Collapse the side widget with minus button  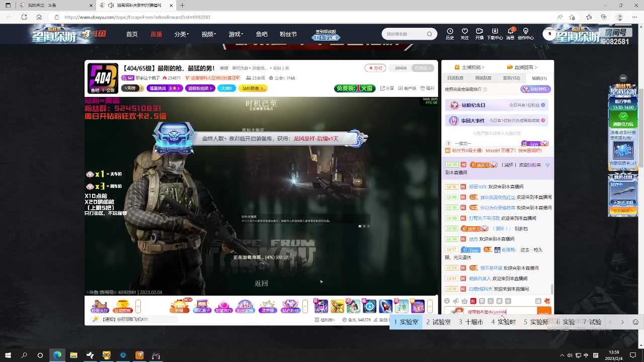[x=623, y=77]
